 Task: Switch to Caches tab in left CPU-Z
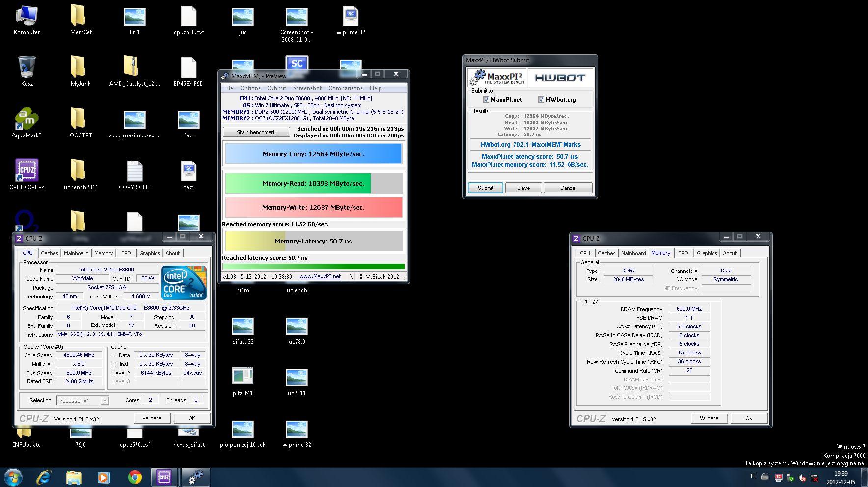point(50,253)
